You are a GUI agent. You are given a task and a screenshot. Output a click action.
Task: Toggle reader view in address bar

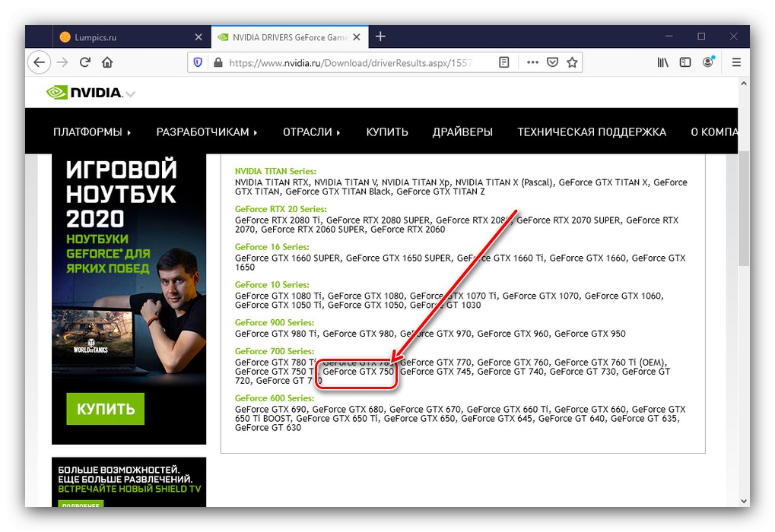pos(503,62)
